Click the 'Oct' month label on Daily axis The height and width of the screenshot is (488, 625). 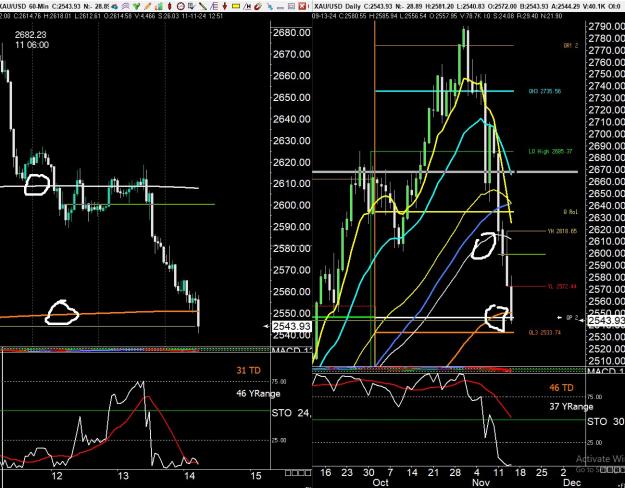click(380, 482)
